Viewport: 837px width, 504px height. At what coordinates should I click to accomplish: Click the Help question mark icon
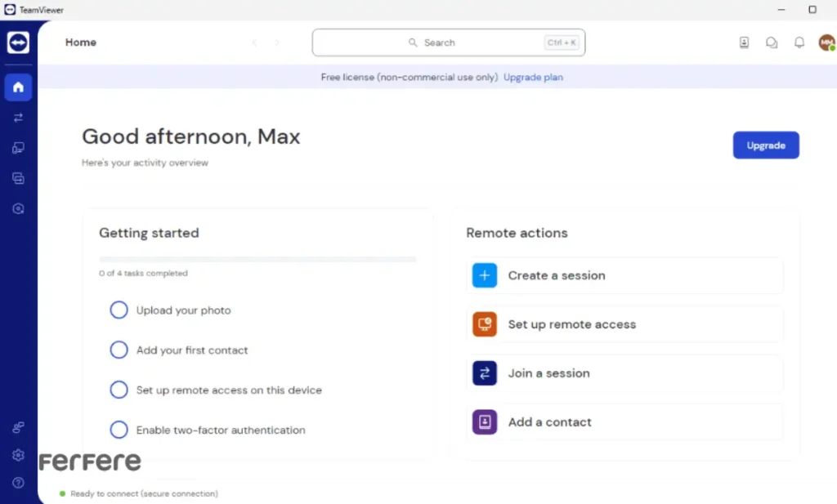pos(18,483)
